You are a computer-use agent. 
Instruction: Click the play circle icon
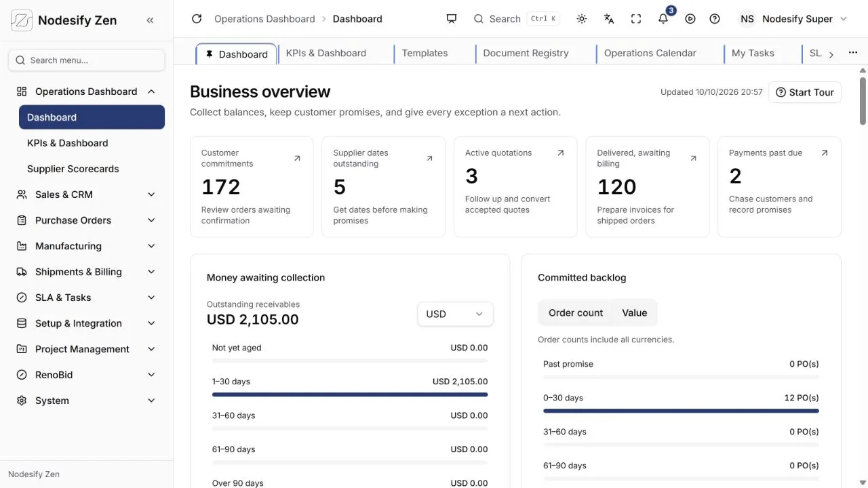690,19
